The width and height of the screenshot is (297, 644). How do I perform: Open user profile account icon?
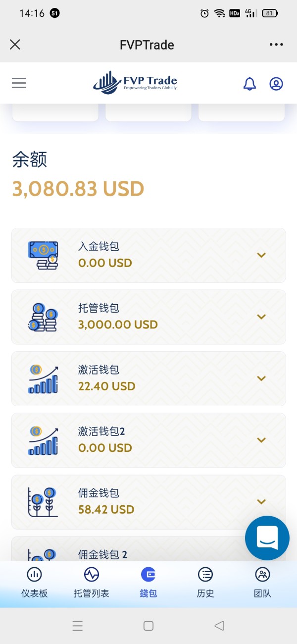276,84
